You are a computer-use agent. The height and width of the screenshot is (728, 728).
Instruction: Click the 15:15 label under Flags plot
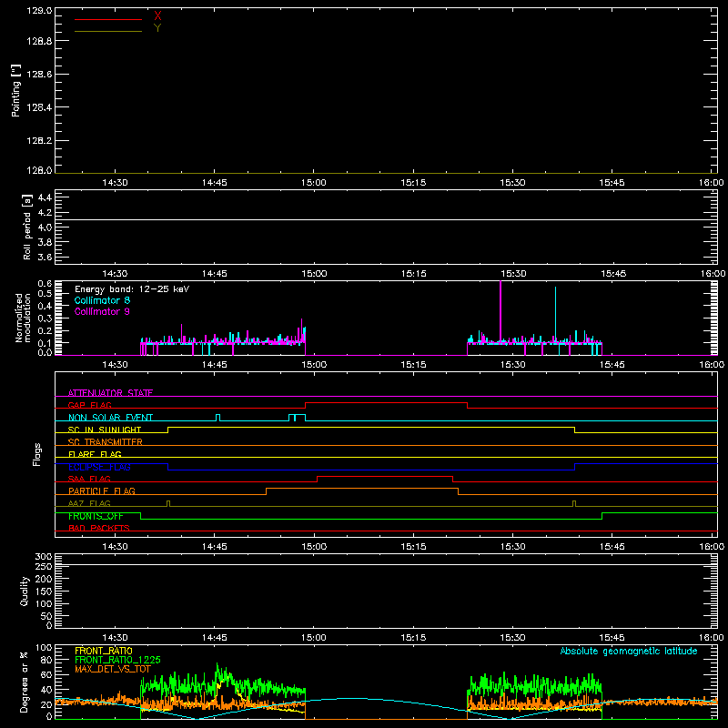[x=413, y=547]
